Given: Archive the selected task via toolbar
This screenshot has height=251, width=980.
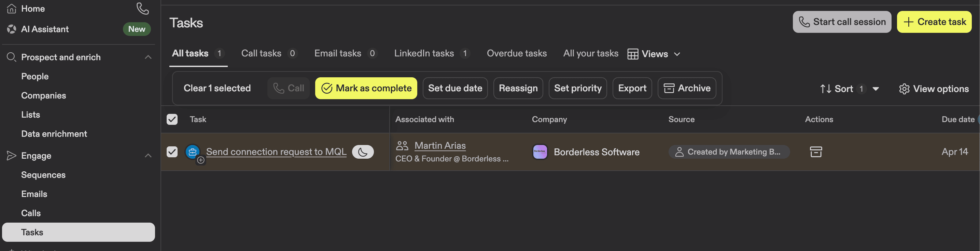Looking at the screenshot, I should (687, 88).
